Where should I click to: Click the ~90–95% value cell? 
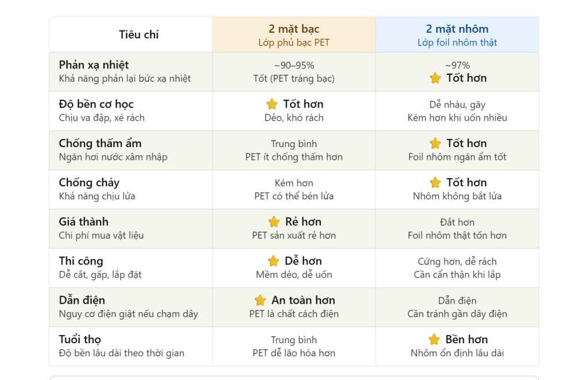tap(294, 66)
